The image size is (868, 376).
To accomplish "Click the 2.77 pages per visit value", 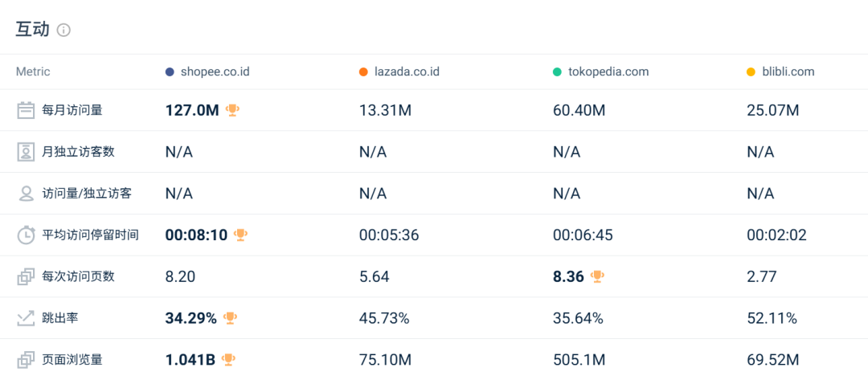I will pyautogui.click(x=762, y=276).
